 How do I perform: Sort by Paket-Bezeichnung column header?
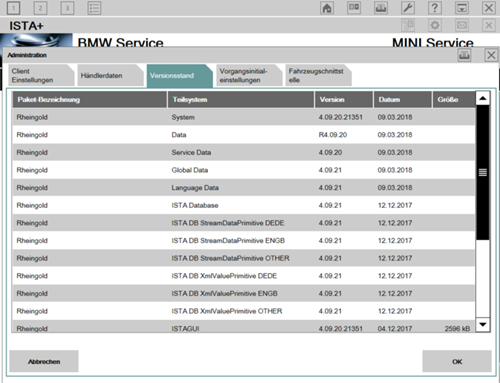pyautogui.click(x=90, y=100)
